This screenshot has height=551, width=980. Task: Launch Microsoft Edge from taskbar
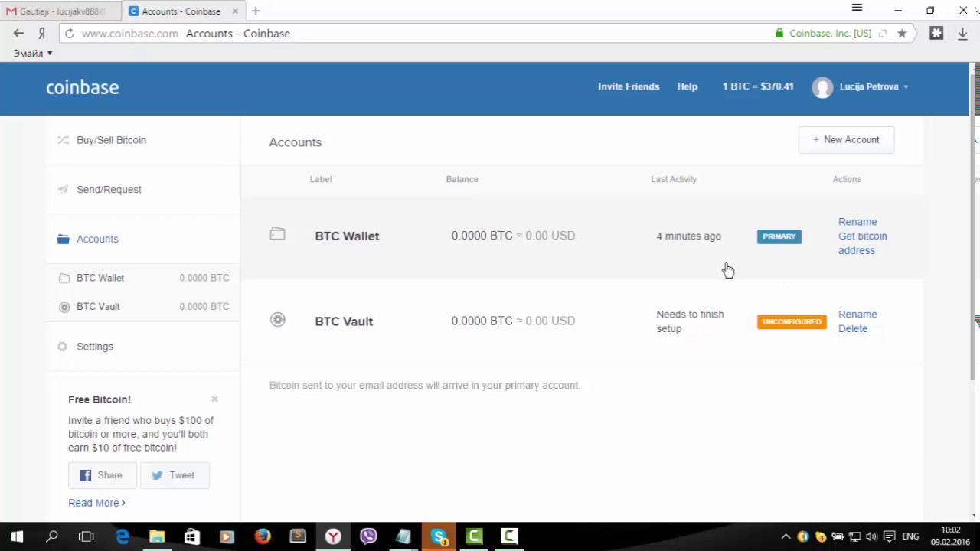click(x=122, y=536)
